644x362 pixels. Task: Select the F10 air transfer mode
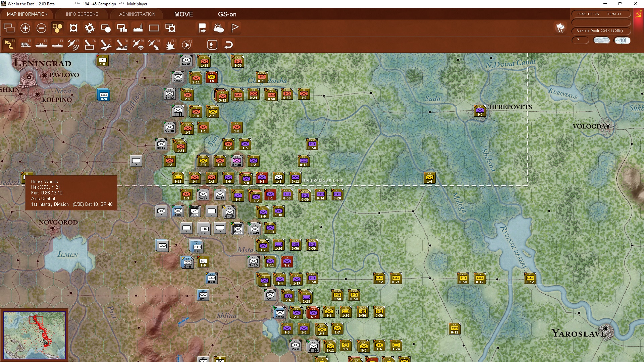point(154,45)
